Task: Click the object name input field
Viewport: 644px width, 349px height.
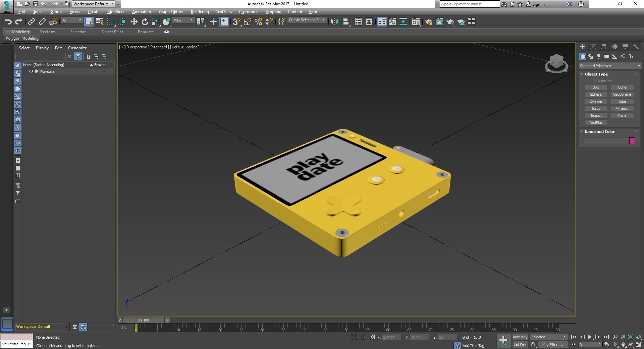Action: pyautogui.click(x=606, y=141)
